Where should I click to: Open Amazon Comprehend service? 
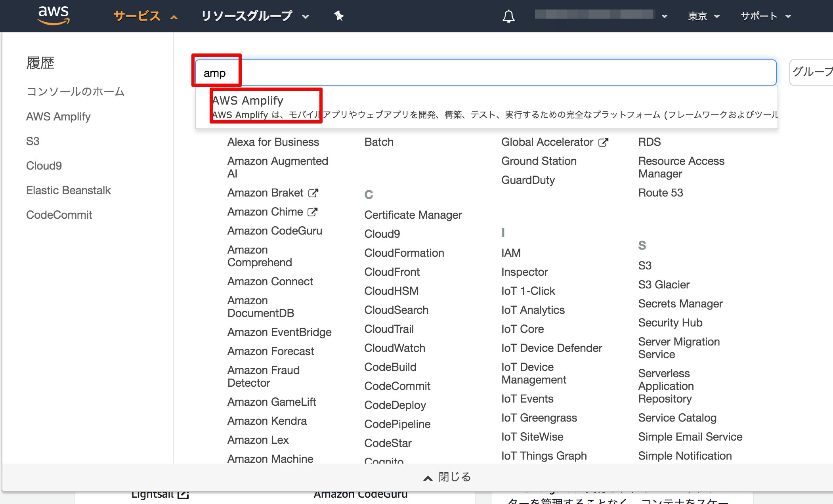(x=260, y=256)
